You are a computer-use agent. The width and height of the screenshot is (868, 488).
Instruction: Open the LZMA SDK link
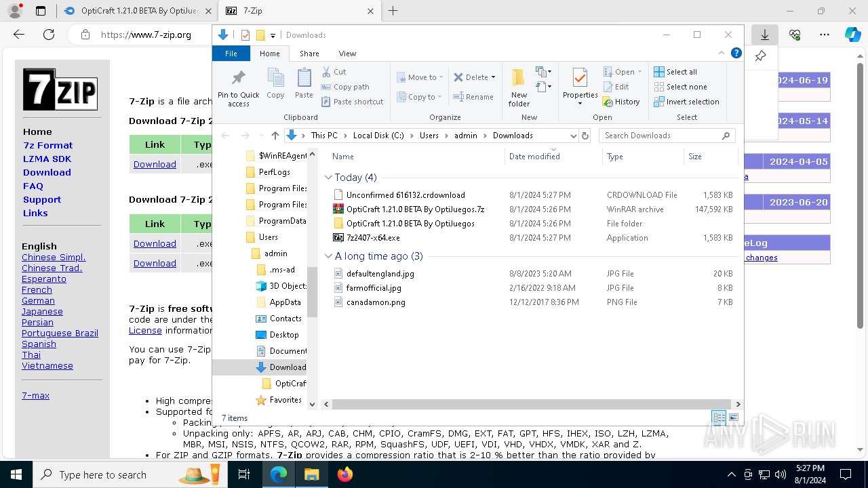47,159
